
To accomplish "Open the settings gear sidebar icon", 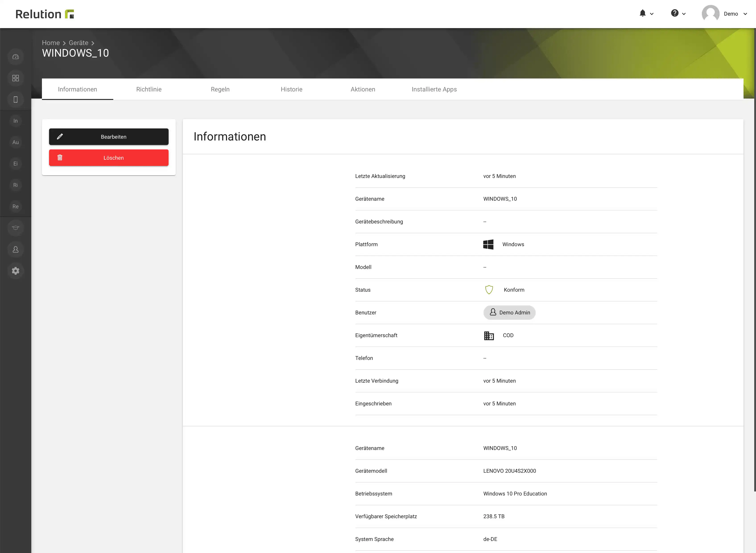I will point(15,271).
